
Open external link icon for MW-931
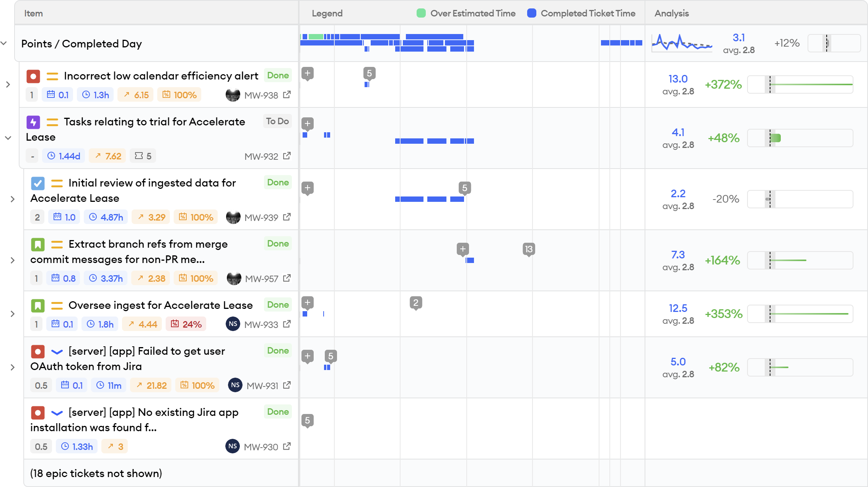(287, 385)
